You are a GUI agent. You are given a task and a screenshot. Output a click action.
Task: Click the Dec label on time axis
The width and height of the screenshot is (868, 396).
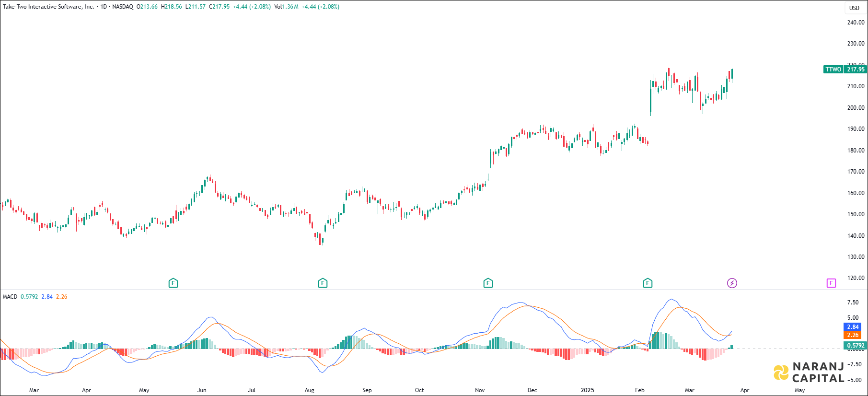pyautogui.click(x=532, y=390)
